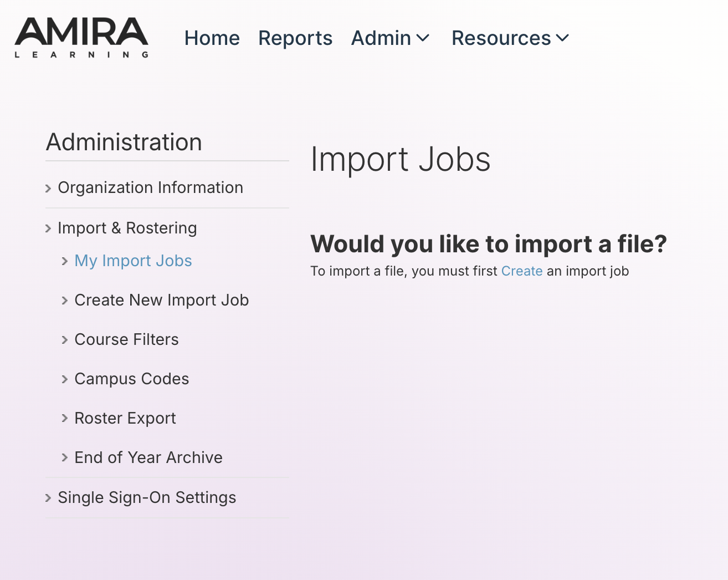This screenshot has width=728, height=580.
Task: Open End of Year Archive
Action: (148, 457)
